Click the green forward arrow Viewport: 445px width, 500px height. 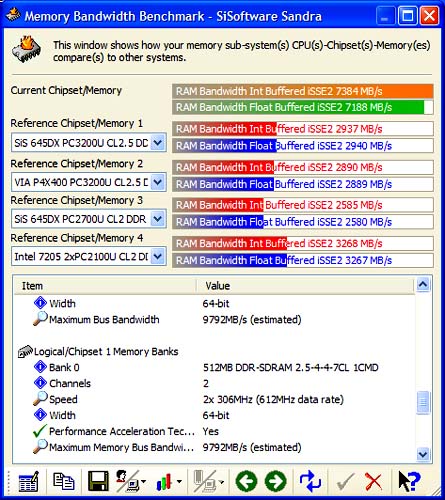275,481
